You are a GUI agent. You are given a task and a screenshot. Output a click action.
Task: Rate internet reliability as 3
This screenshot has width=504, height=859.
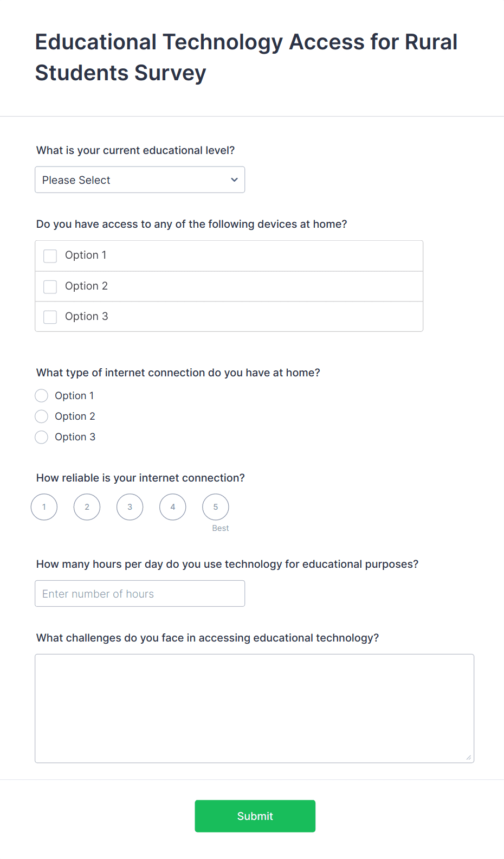pyautogui.click(x=130, y=507)
